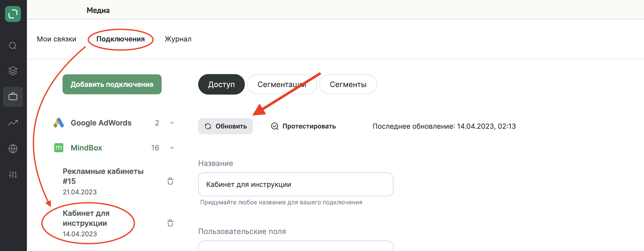
Task: Select the Сегменты pill tab
Action: 348,84
